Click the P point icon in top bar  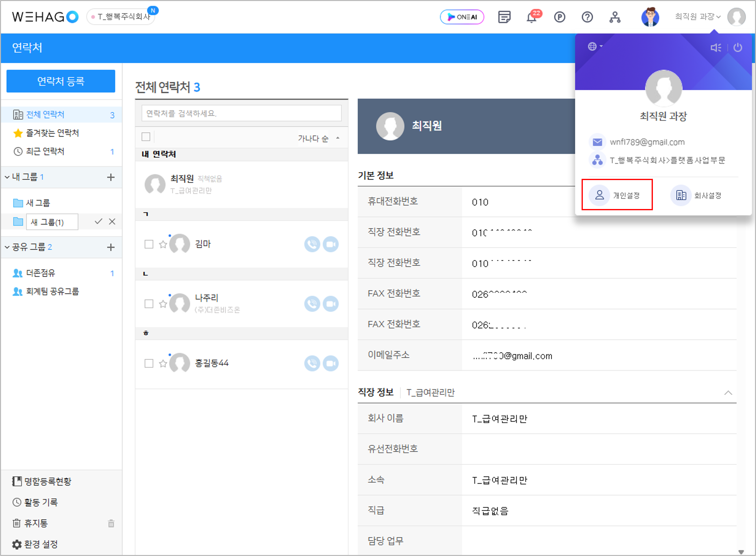pyautogui.click(x=559, y=17)
